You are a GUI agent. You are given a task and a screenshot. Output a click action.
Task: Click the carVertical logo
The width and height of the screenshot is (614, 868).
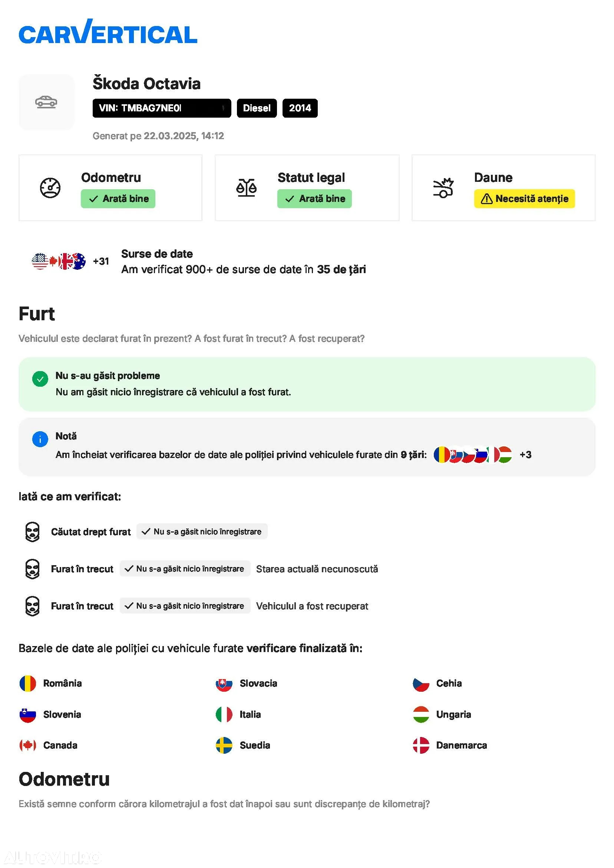[108, 31]
